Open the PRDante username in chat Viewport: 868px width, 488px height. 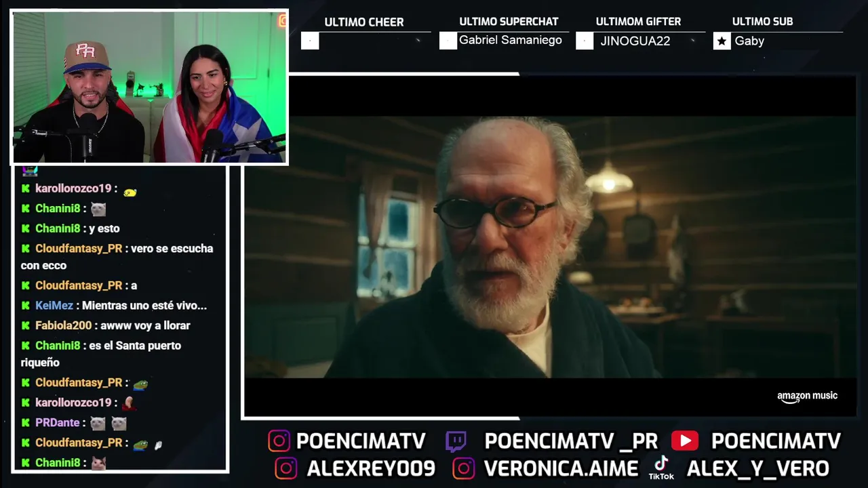58,423
